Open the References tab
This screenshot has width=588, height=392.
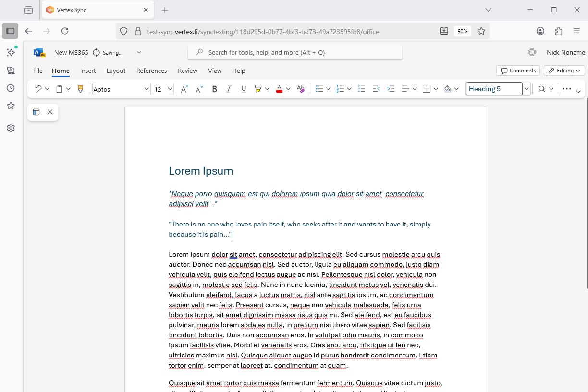click(151, 71)
